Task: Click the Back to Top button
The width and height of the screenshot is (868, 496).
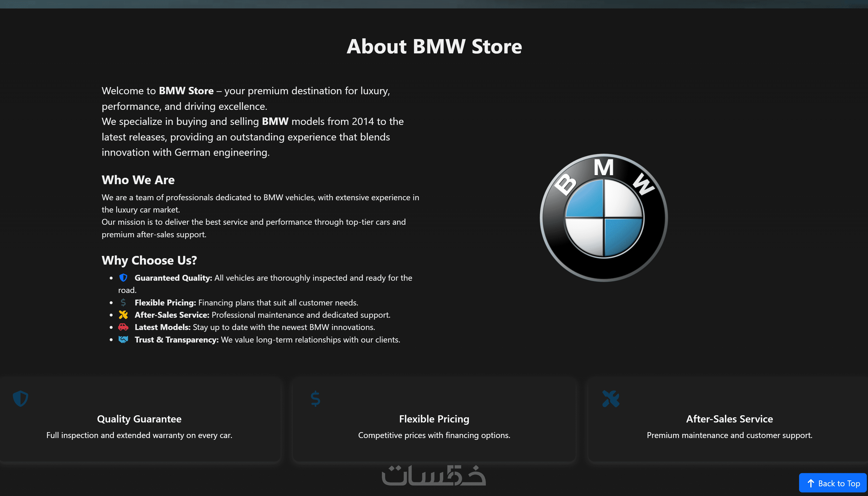Action: pos(833,483)
